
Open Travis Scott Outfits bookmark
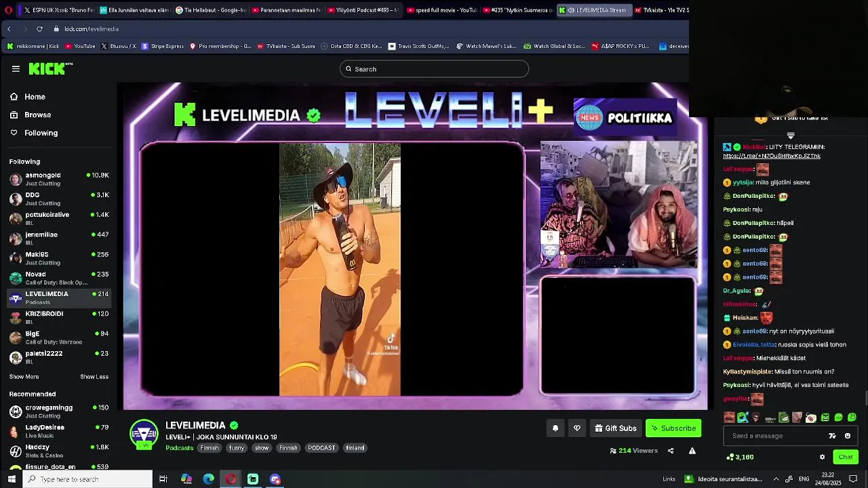click(418, 46)
